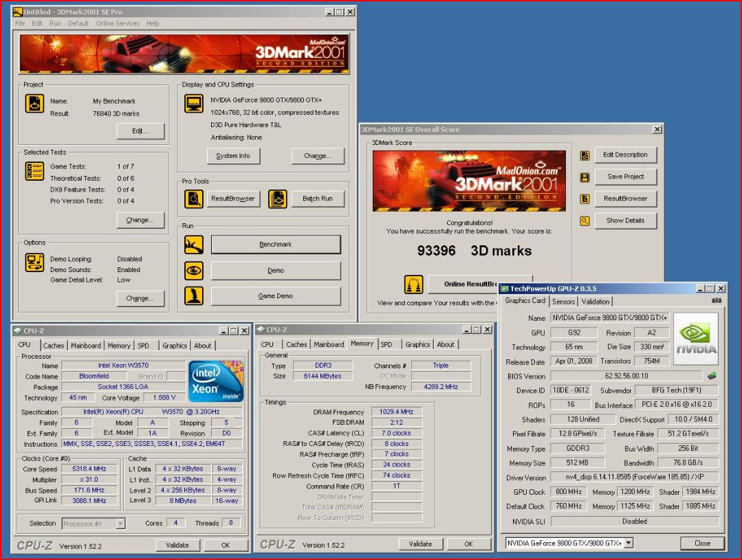This screenshot has width=742, height=560.
Task: Switch to Sensors tab in GPU-Z
Action: (x=563, y=301)
